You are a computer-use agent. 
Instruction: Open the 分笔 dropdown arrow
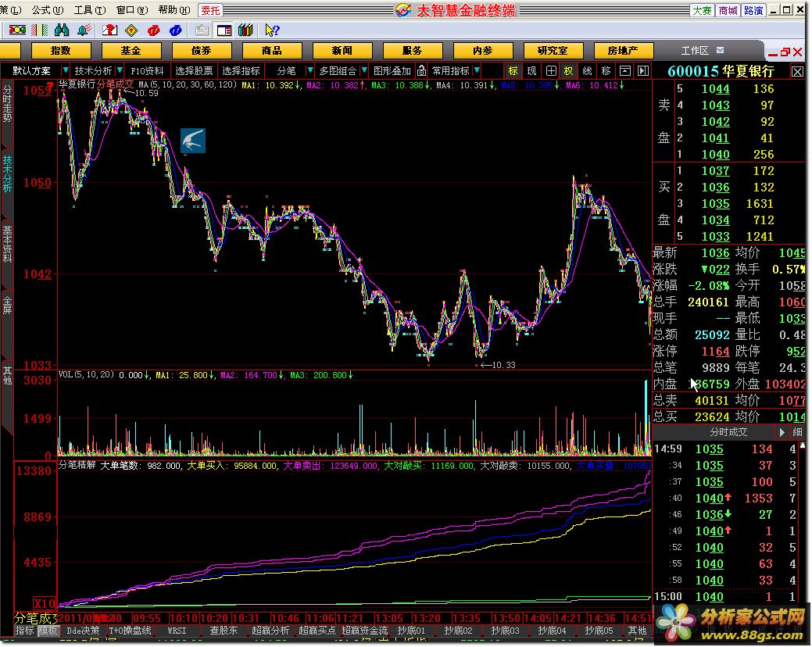(309, 70)
